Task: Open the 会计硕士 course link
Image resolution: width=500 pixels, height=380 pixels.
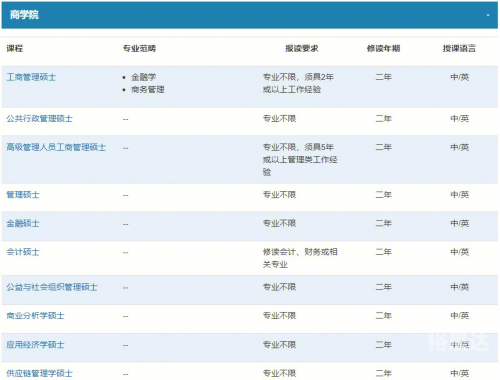Action: click(x=23, y=252)
